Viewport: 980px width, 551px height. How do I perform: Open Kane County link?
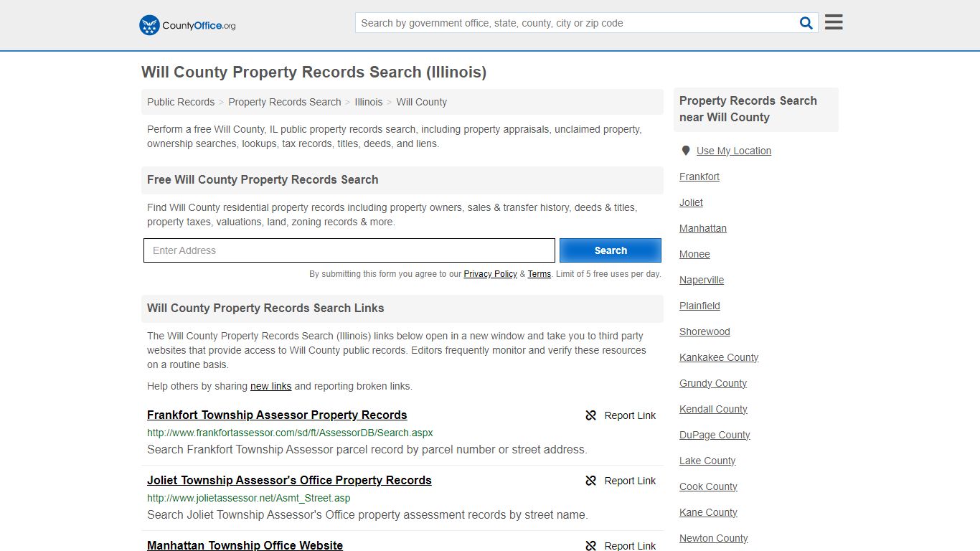[x=708, y=512]
